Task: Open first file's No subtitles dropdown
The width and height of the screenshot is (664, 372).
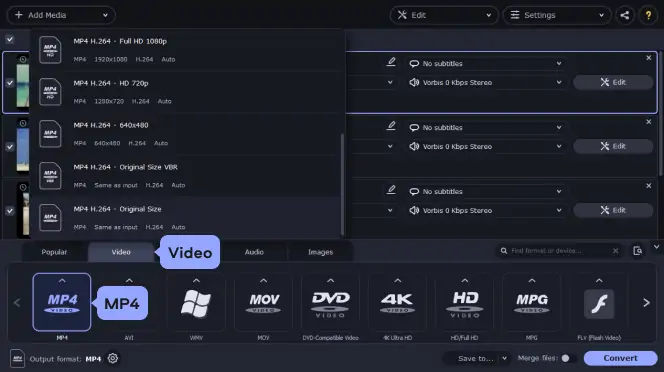Action: coord(485,64)
